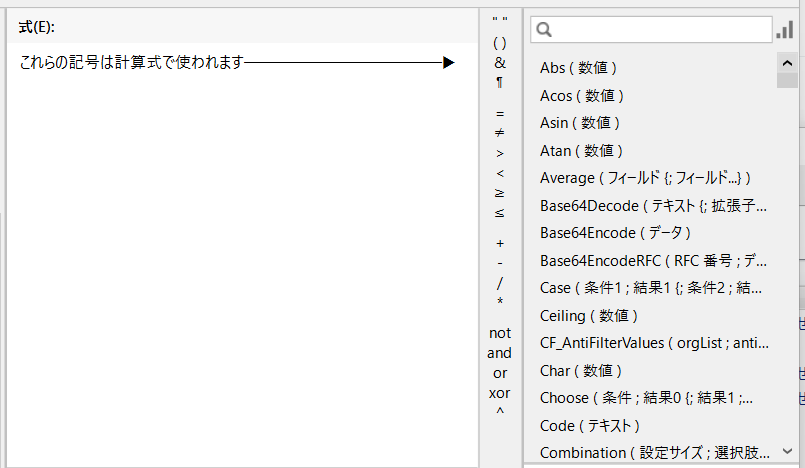805x468 pixels.
Task: Insert the less-than operator
Action: pos(500,173)
